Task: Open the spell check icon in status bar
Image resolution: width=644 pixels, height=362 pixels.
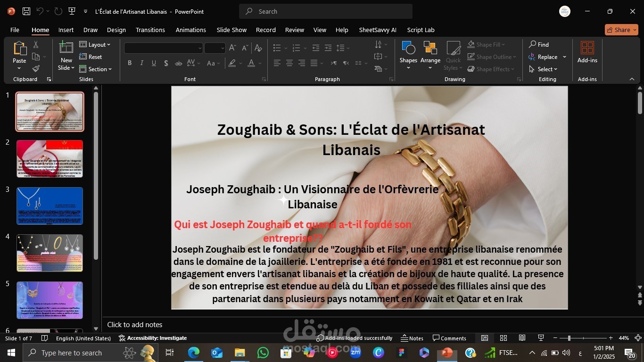Action: click(45, 338)
